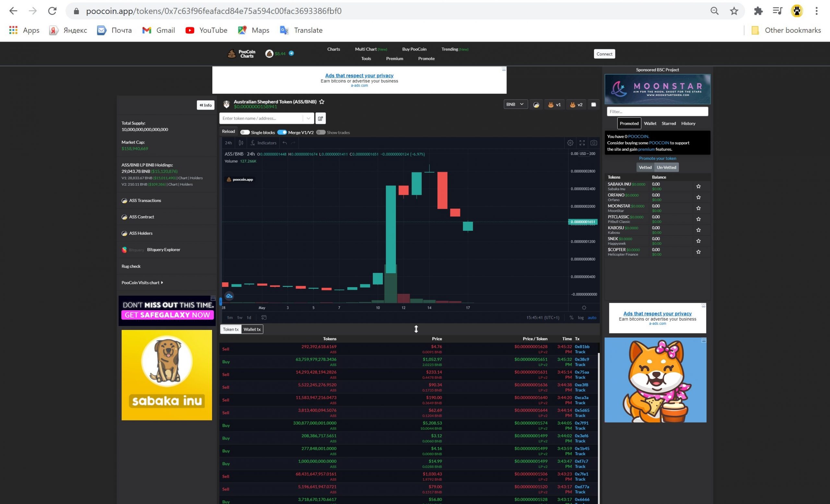Toggle log scale on chart
Viewport: 830px width, 504px height.
click(x=581, y=318)
